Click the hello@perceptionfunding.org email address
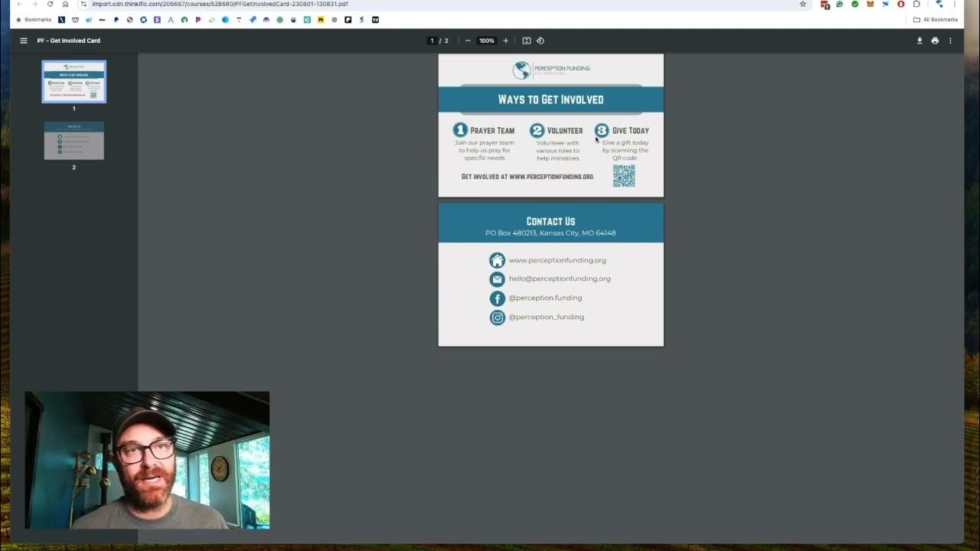 point(560,279)
